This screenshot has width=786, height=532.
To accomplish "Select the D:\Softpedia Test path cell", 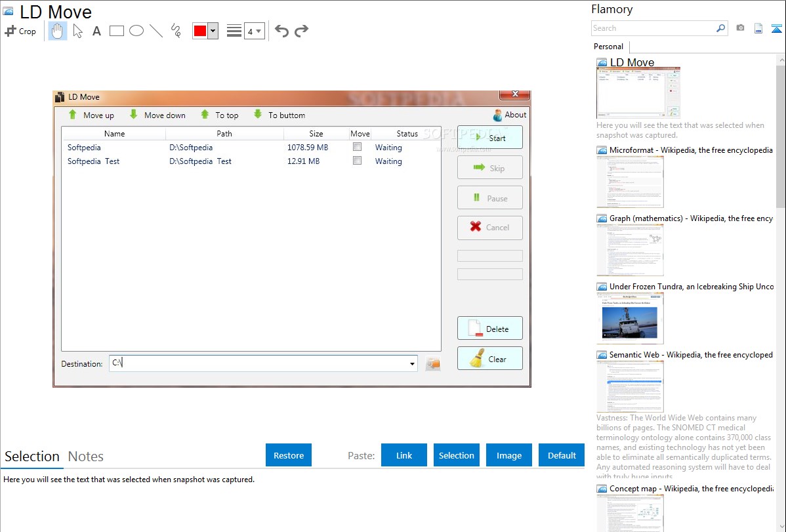I will [x=201, y=161].
